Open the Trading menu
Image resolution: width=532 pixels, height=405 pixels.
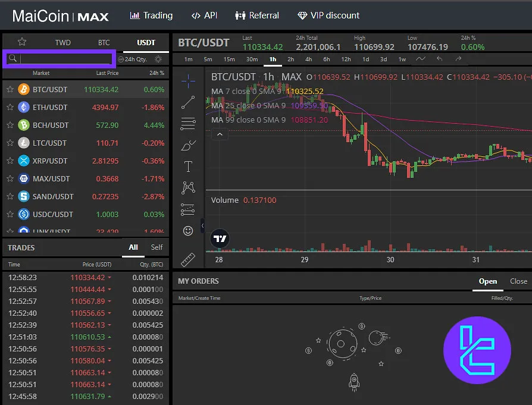pos(151,15)
